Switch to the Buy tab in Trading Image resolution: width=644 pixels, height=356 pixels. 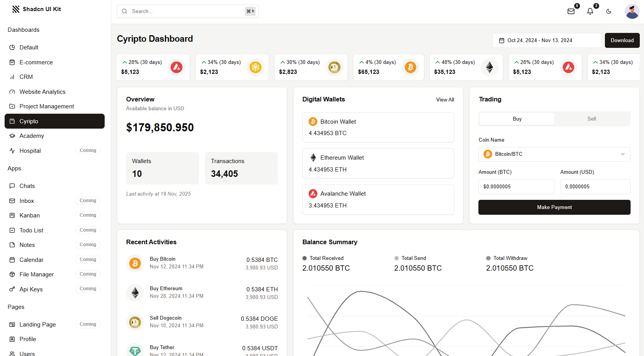click(x=517, y=119)
